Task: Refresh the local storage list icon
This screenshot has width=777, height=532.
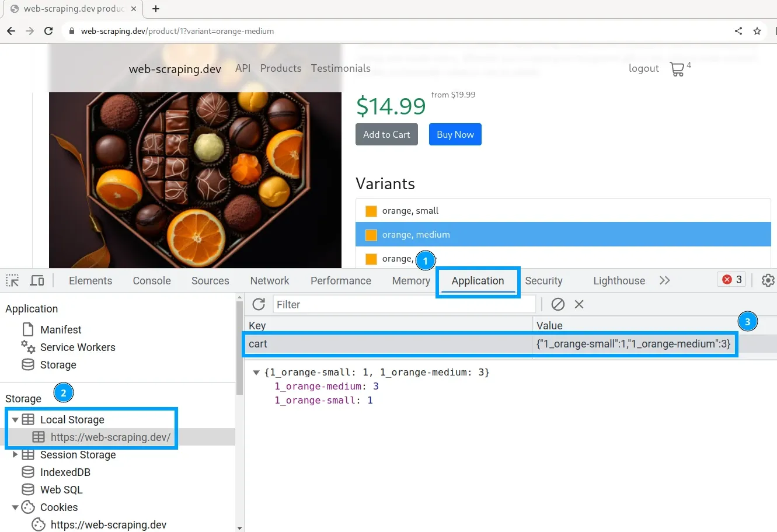Action: (259, 304)
